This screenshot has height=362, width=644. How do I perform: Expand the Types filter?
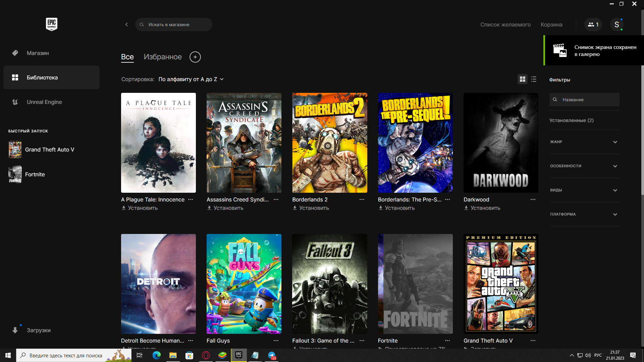point(584,190)
